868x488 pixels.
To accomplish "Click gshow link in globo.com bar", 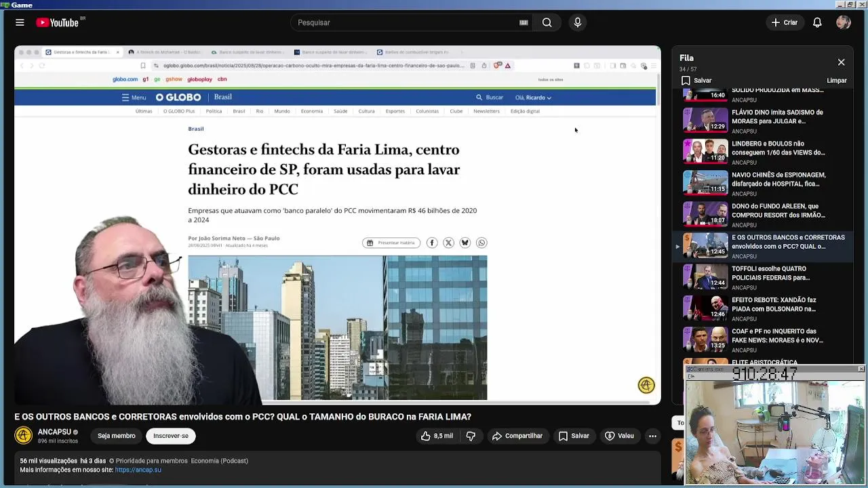I will point(174,79).
